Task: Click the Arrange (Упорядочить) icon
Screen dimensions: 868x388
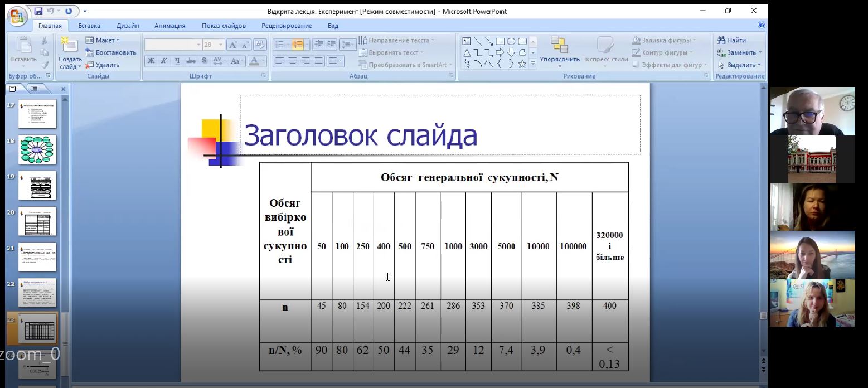Action: 559,45
